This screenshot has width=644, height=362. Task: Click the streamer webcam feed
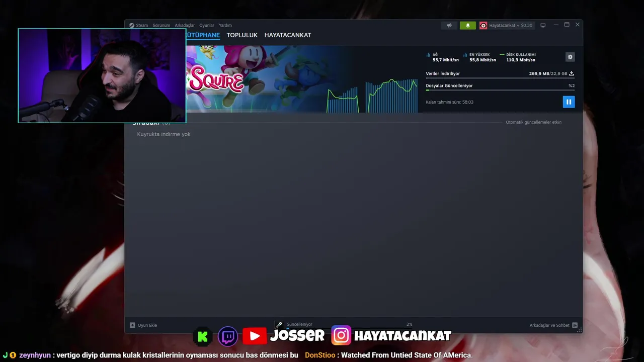(x=102, y=75)
